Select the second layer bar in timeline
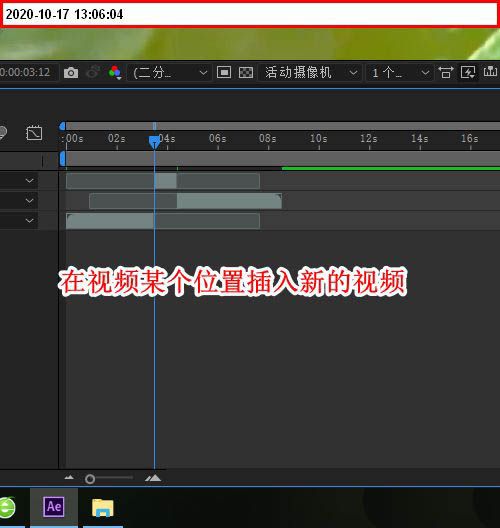The height and width of the screenshot is (528, 500). tap(186, 201)
